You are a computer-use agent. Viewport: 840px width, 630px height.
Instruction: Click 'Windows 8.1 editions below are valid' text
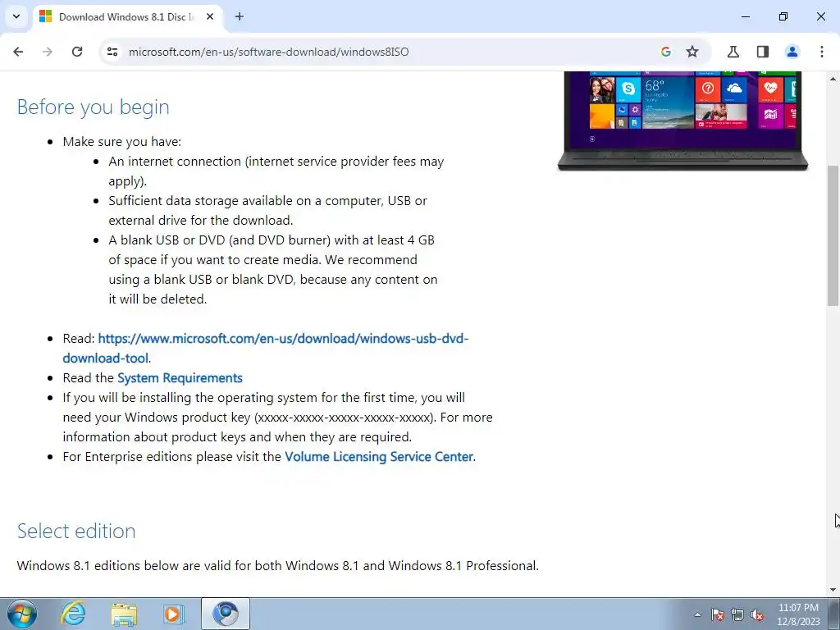click(x=277, y=566)
